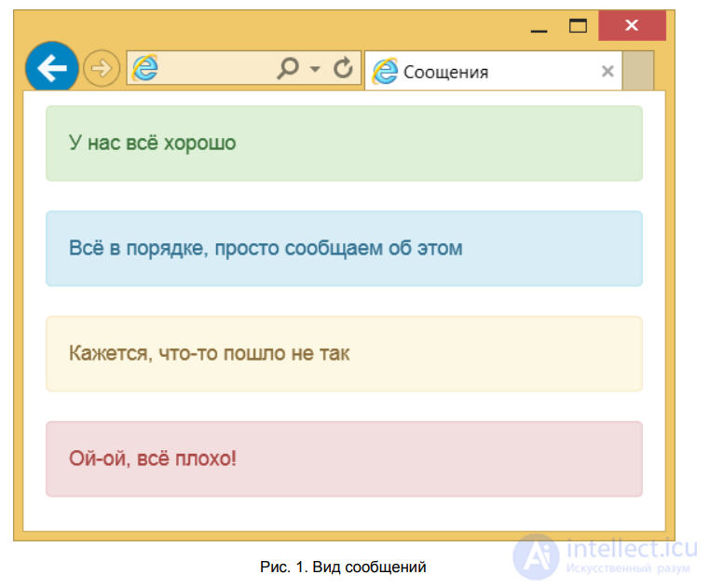Image resolution: width=710 pixels, height=588 pixels.
Task: Close the Соощения tab
Action: tap(608, 71)
